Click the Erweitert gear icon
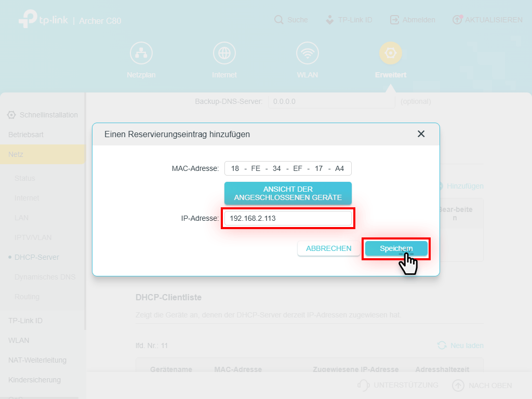Viewport: 532px width, 399px height. click(x=390, y=54)
